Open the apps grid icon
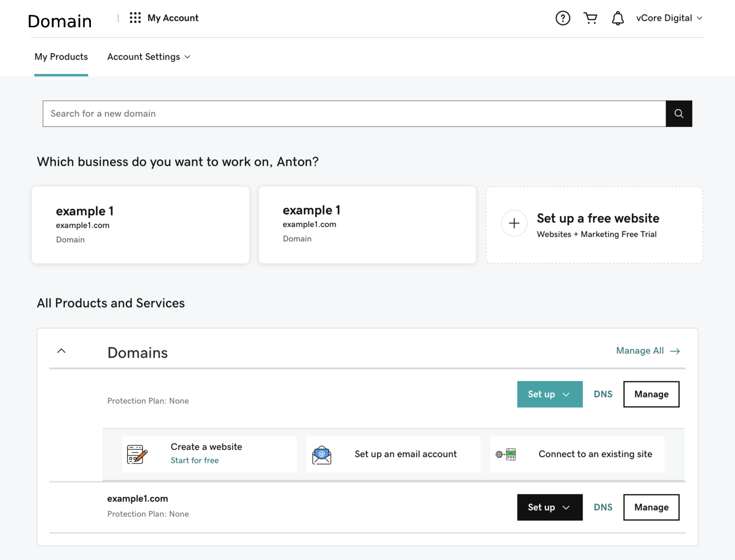 tap(135, 18)
